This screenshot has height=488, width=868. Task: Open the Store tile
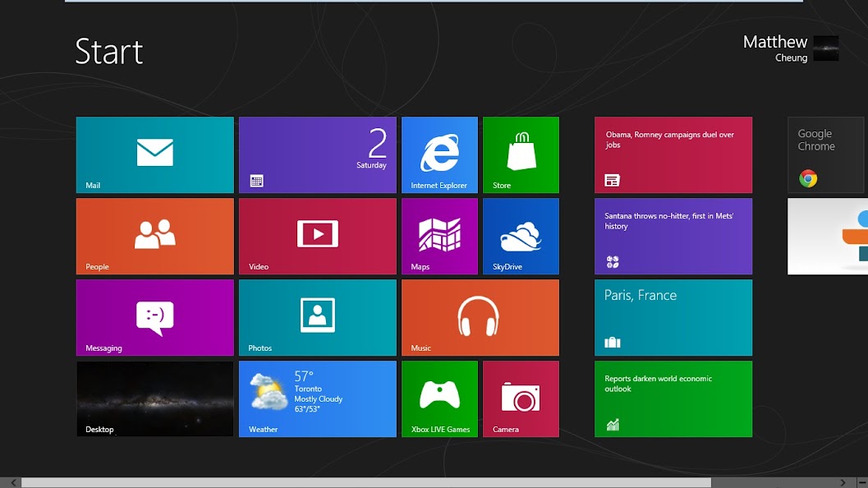(521, 154)
